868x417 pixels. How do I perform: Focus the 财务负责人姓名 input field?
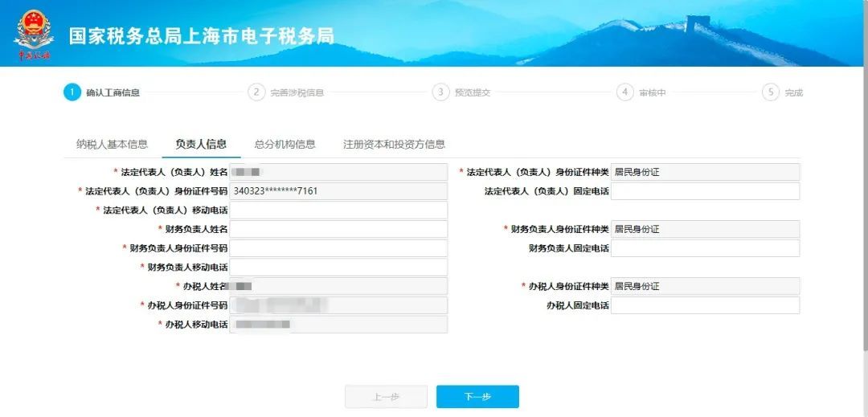[x=338, y=229]
